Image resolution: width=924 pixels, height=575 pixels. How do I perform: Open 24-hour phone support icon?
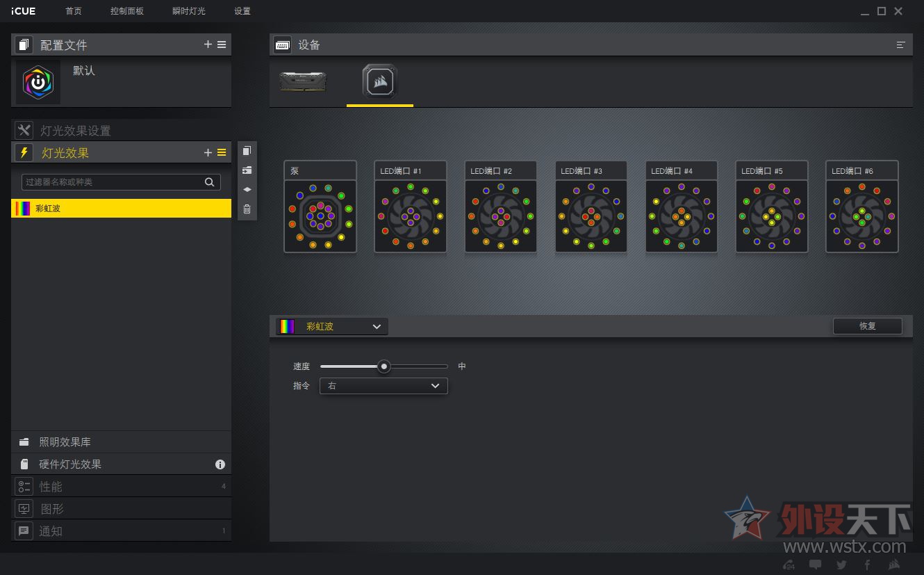click(789, 565)
